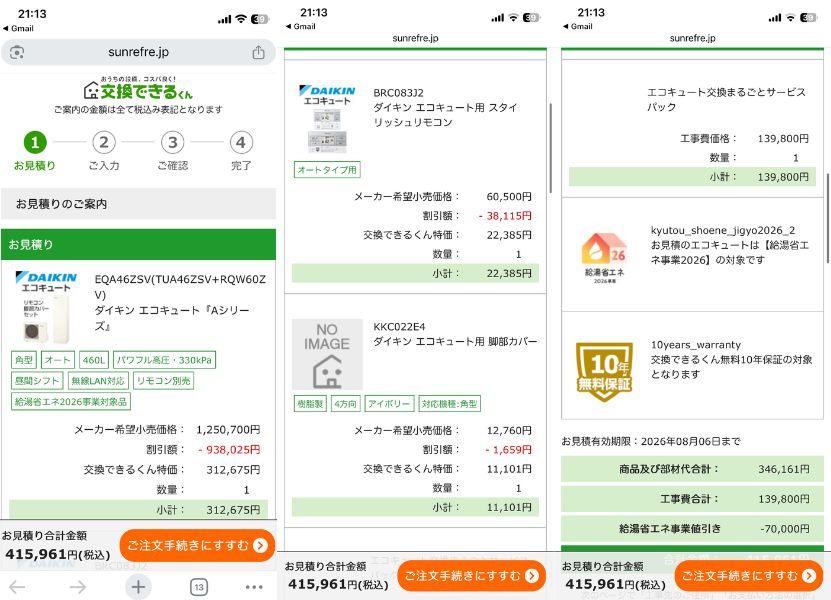The width and height of the screenshot is (831, 600).
Task: Tap the subtotal 22,385円 row
Action: tap(415, 273)
